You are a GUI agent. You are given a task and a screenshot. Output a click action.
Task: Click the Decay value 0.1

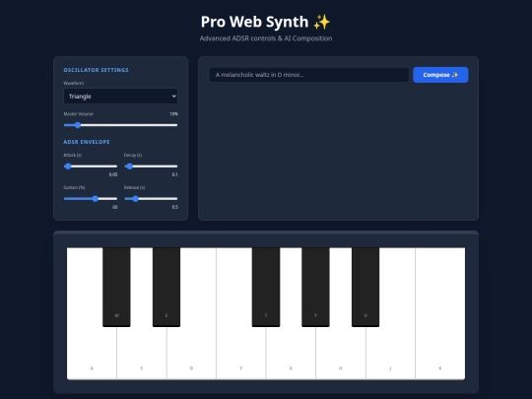pyautogui.click(x=174, y=174)
